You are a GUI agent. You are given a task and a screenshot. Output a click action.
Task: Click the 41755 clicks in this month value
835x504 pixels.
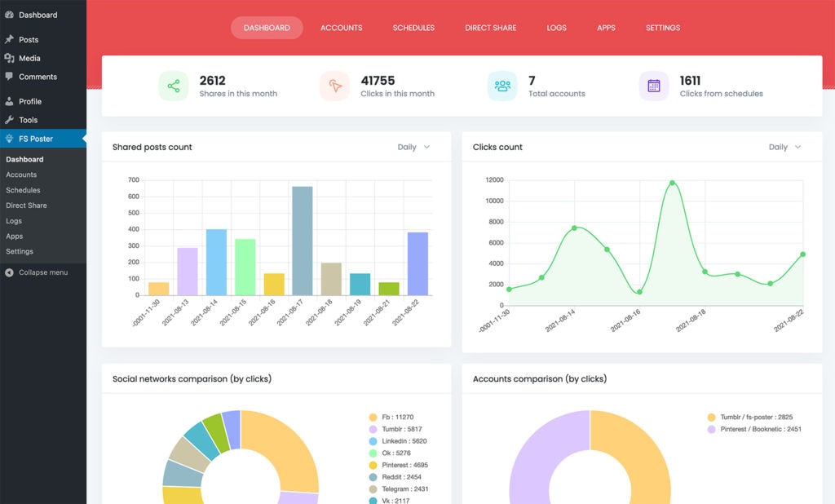tap(378, 81)
